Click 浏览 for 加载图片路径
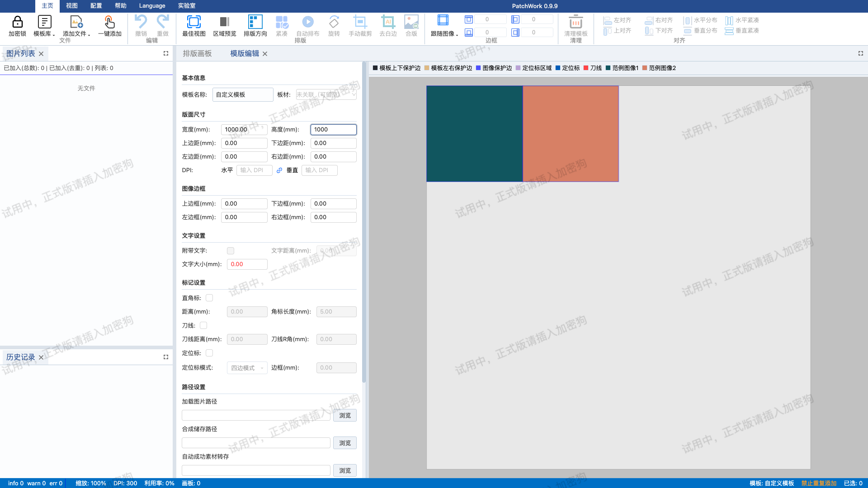This screenshot has height=488, width=868. coord(345,415)
